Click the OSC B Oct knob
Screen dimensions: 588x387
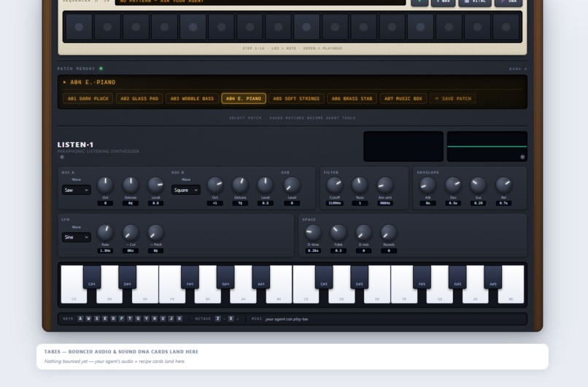[215, 185]
